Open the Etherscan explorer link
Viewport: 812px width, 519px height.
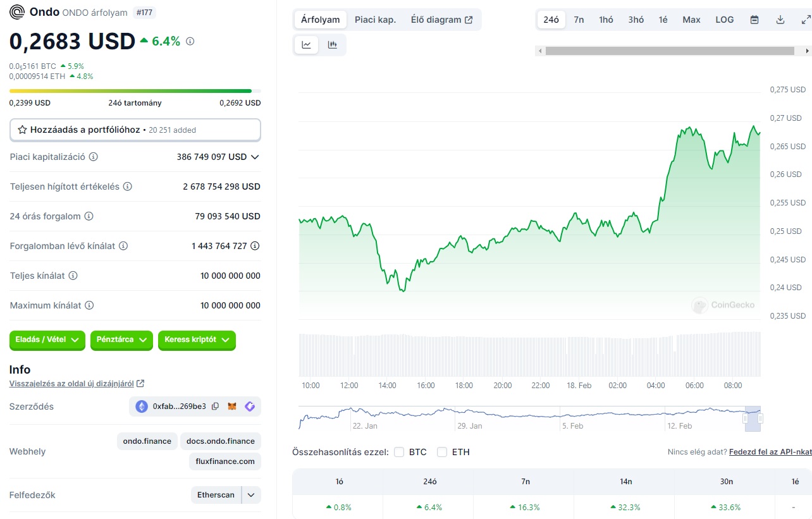point(216,495)
